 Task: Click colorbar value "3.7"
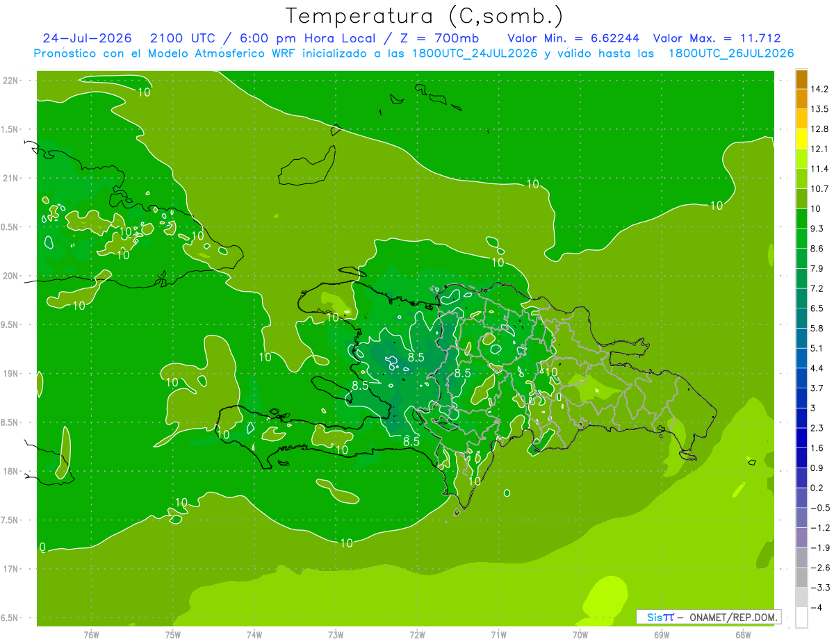(817, 388)
